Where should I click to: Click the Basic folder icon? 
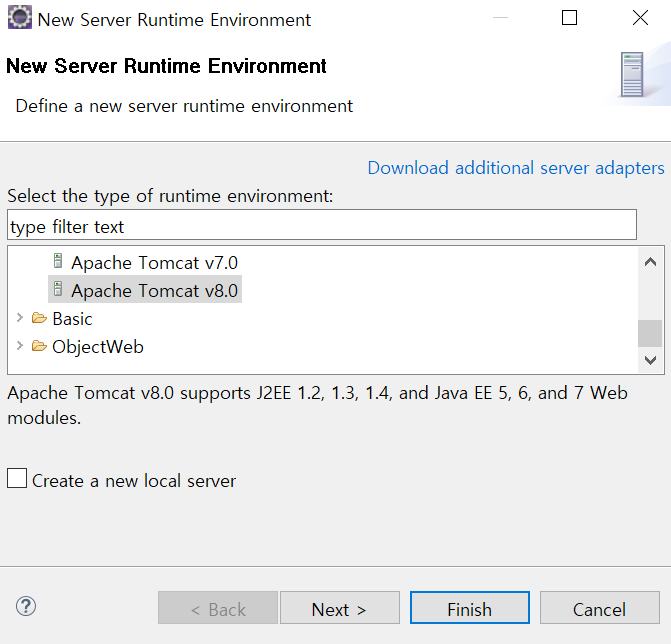pyautogui.click(x=39, y=318)
